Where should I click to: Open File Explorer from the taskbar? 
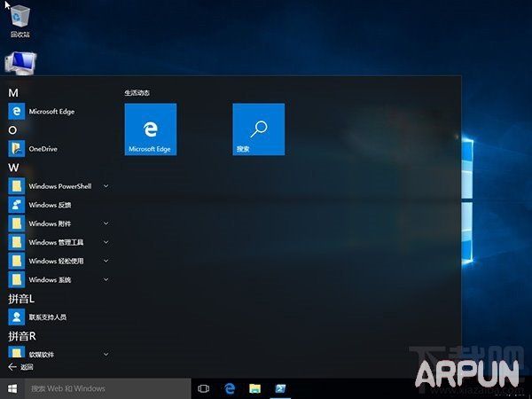(x=255, y=389)
